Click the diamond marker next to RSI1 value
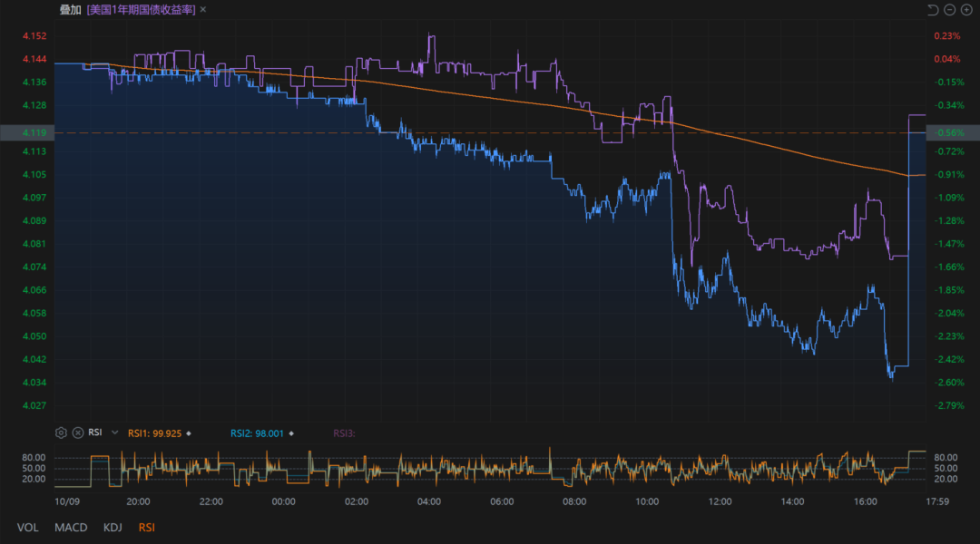The height and width of the screenshot is (544, 980). pos(189,433)
